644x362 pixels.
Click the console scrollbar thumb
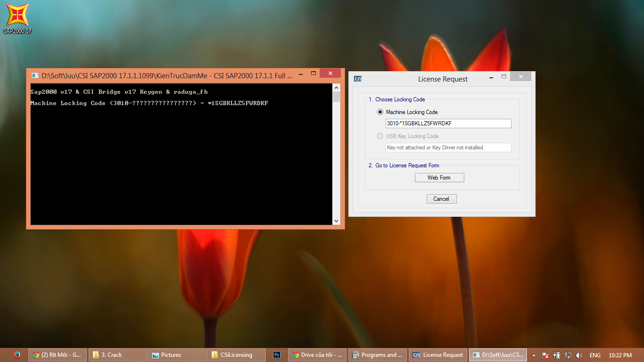(x=336, y=97)
